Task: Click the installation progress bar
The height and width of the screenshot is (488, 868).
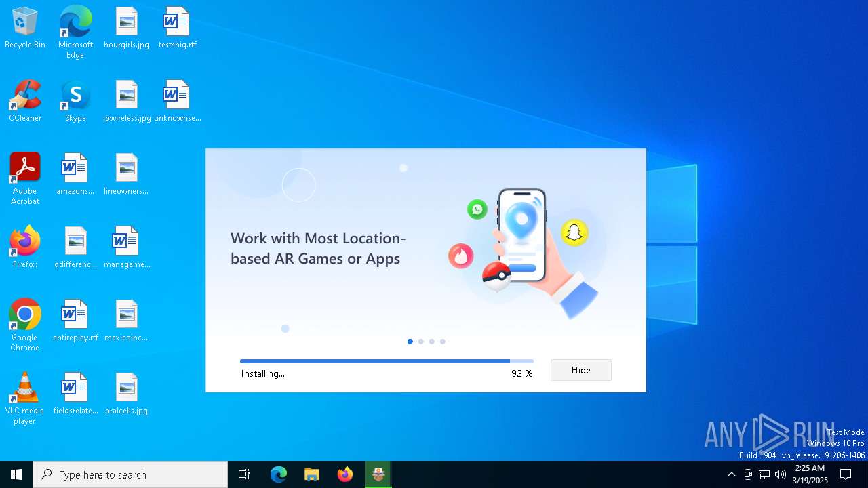Action: click(387, 361)
